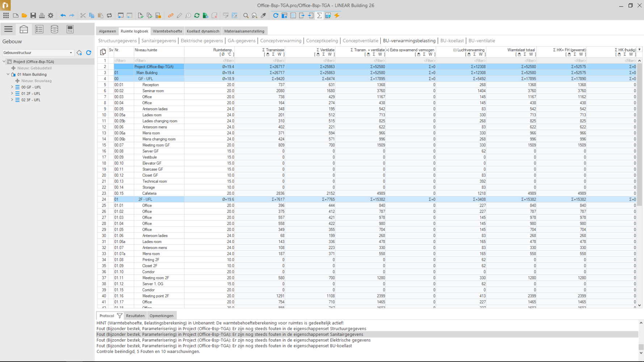644x362 pixels.
Task: Select the Cafeteria row in table
Action: pyautogui.click(x=149, y=193)
